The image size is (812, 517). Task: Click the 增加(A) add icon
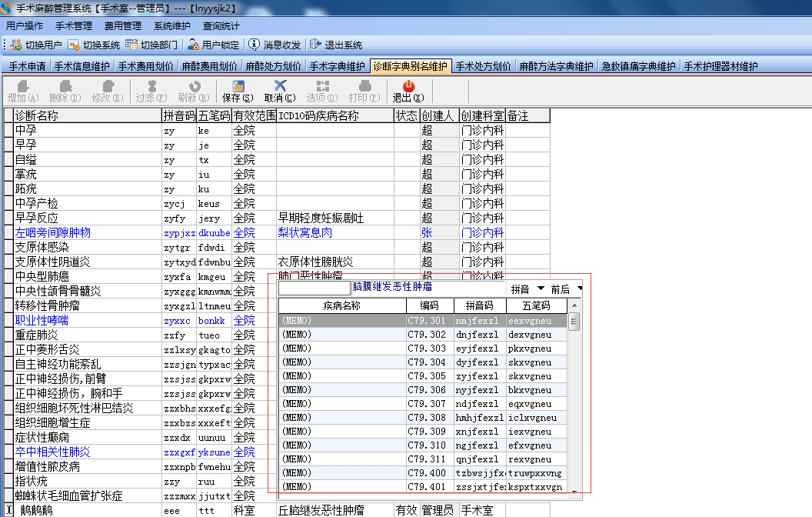23,86
